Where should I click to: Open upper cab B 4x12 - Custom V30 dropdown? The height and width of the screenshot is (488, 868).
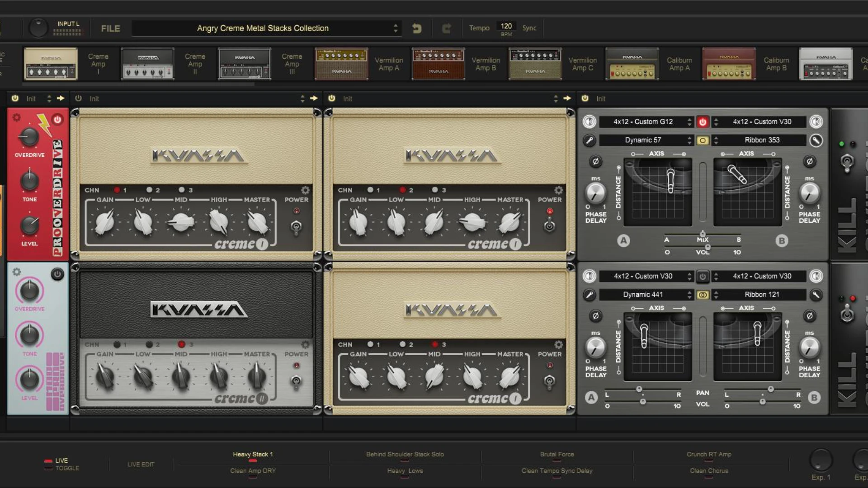[759, 122]
